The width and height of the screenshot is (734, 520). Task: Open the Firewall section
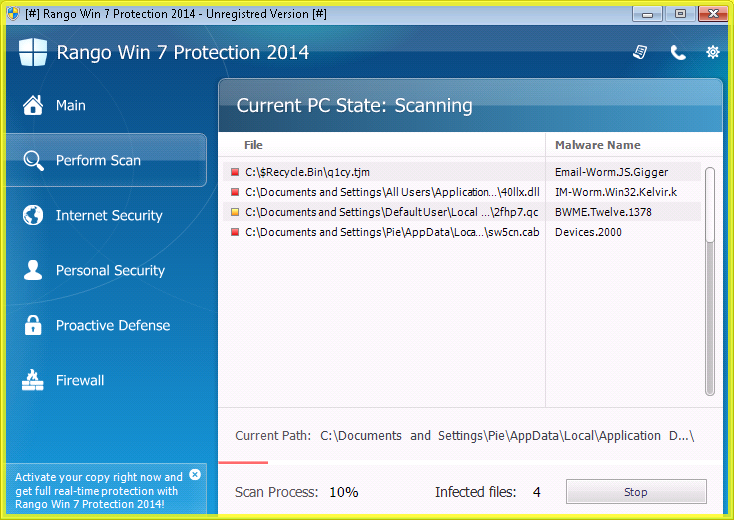pyautogui.click(x=106, y=380)
